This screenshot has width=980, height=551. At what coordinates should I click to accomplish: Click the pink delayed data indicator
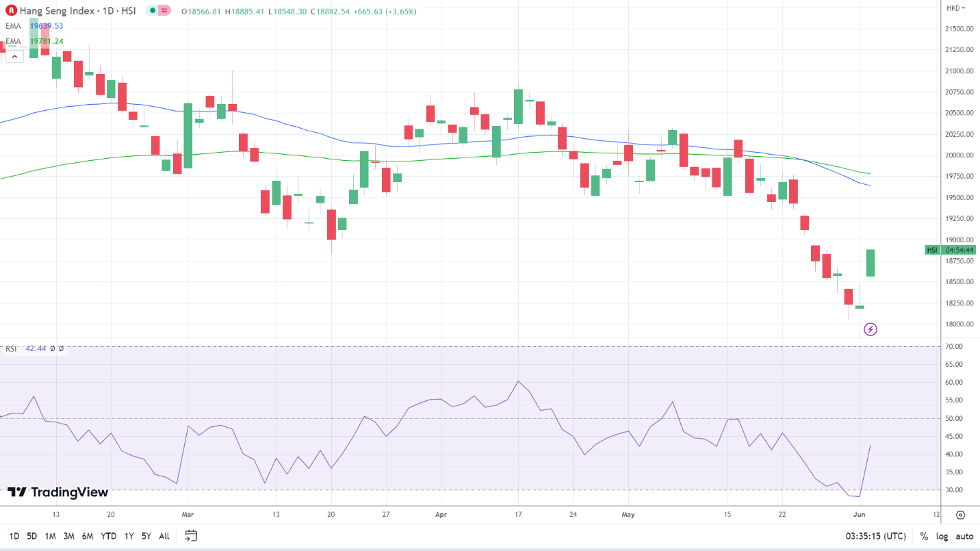coord(164,12)
